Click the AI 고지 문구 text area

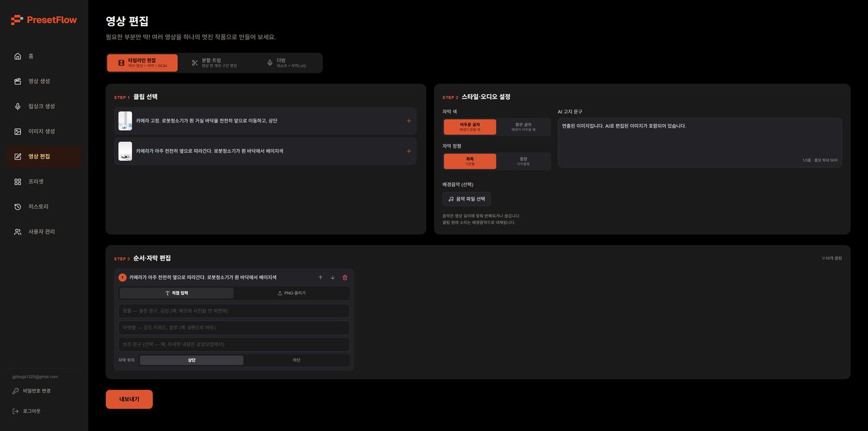[699, 143]
